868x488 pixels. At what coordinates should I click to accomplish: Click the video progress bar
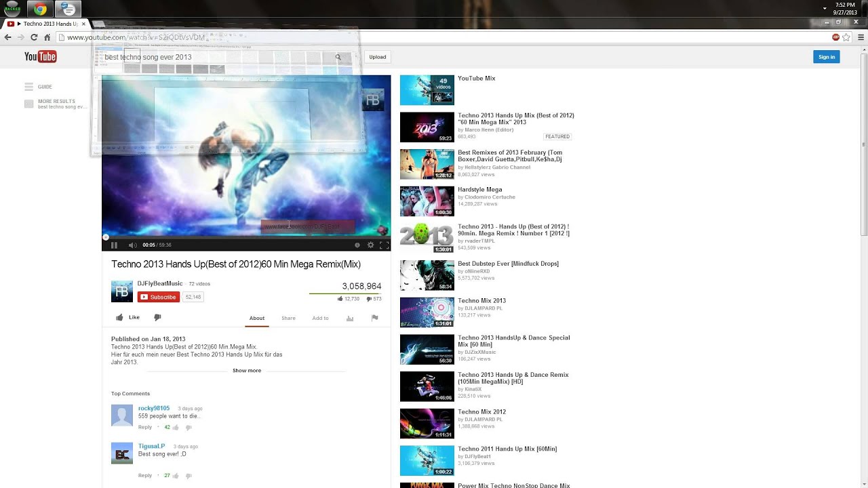point(246,237)
